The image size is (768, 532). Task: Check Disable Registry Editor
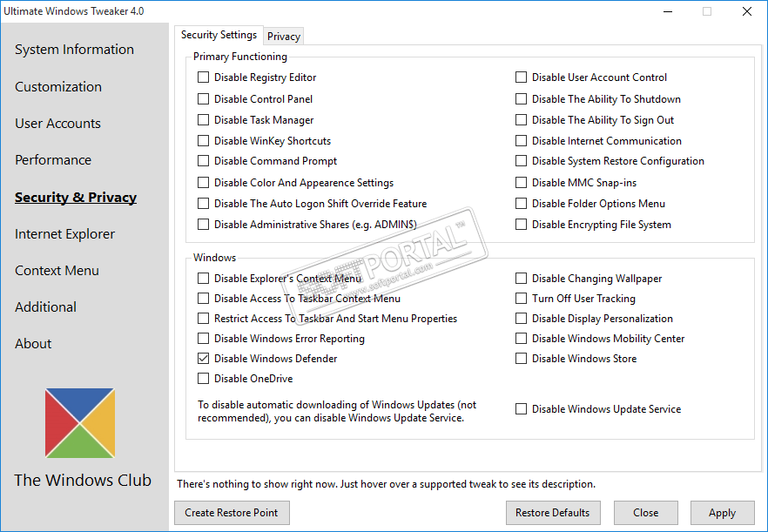203,77
